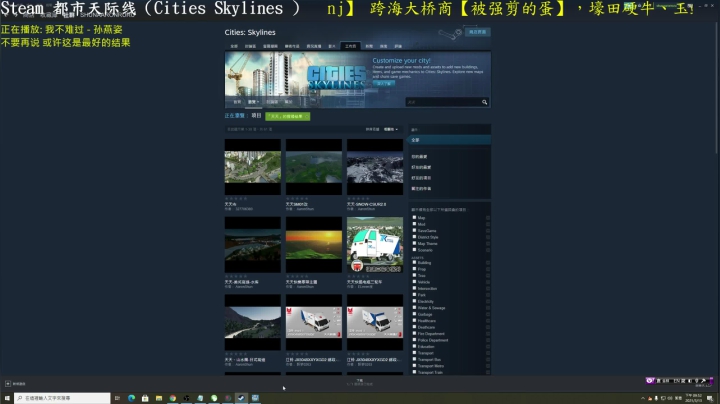Click the page vertical scrollbar
This screenshot has width=720, height=404.
click(717, 87)
